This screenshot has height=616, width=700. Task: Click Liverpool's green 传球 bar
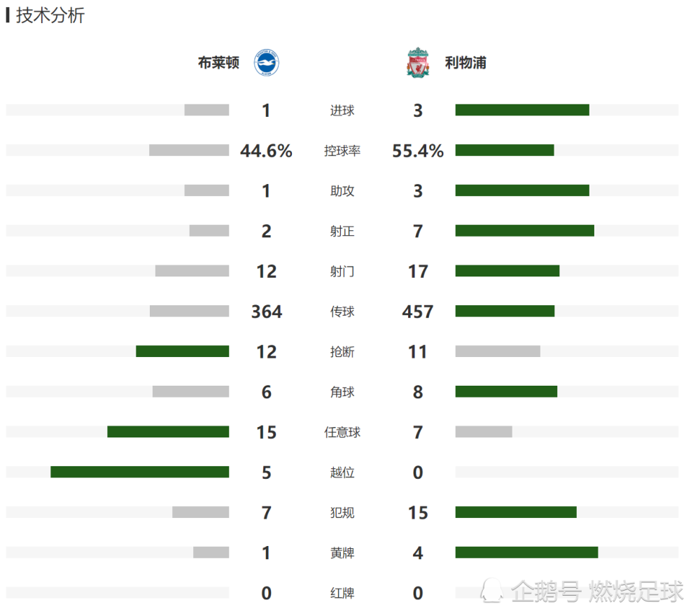[505, 311]
